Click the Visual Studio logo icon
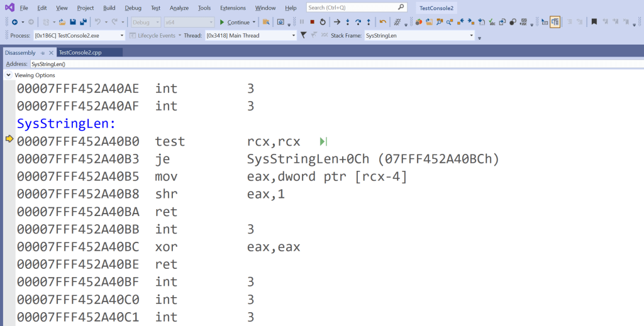This screenshot has height=326, width=644. pos(9,8)
